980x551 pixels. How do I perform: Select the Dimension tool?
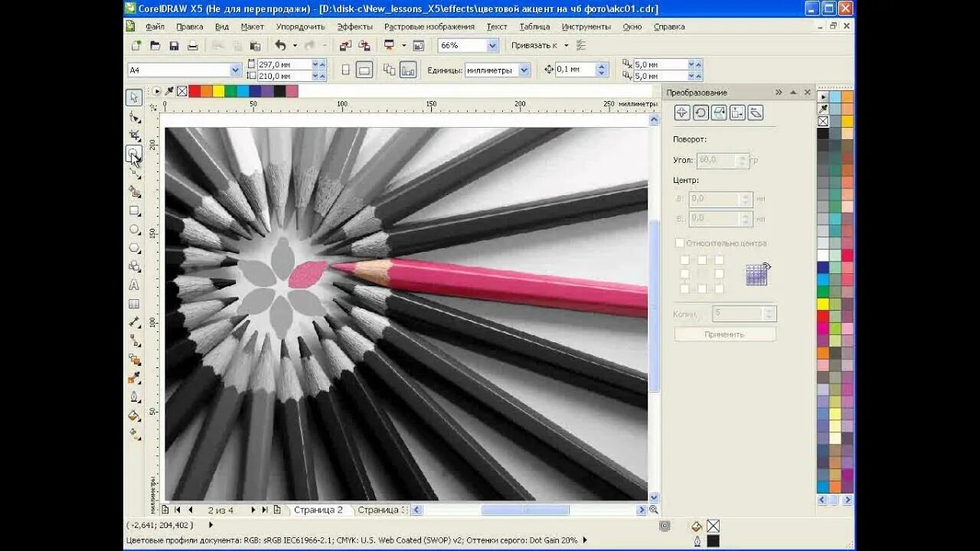134,322
